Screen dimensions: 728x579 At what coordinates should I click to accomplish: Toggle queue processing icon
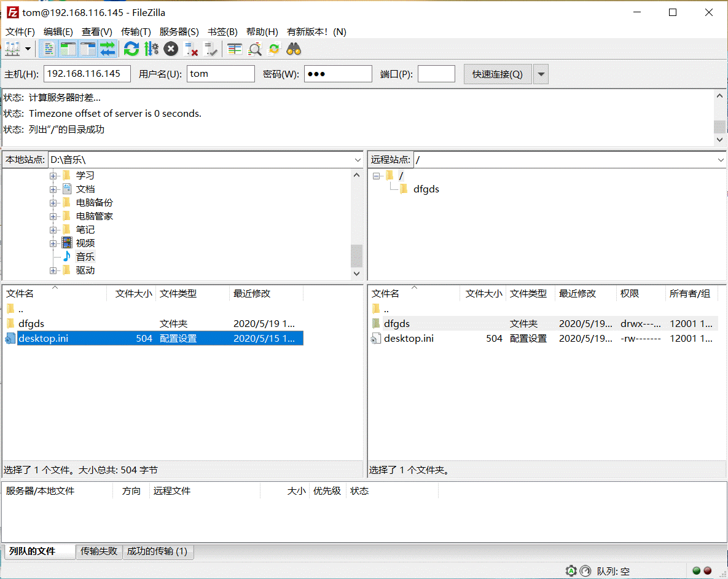(151, 49)
